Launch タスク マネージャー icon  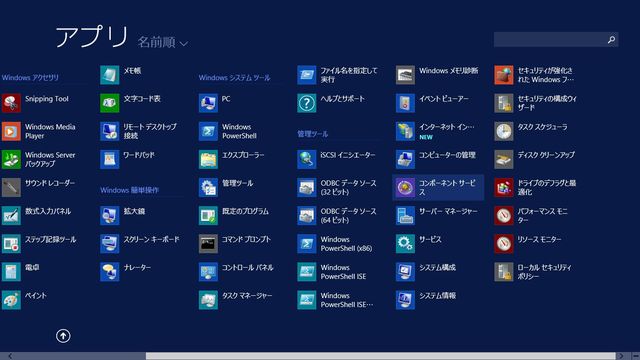pyautogui.click(x=208, y=300)
